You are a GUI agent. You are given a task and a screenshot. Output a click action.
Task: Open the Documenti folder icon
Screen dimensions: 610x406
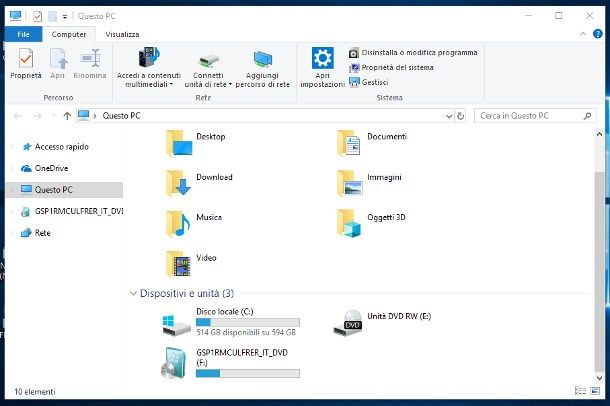(349, 143)
